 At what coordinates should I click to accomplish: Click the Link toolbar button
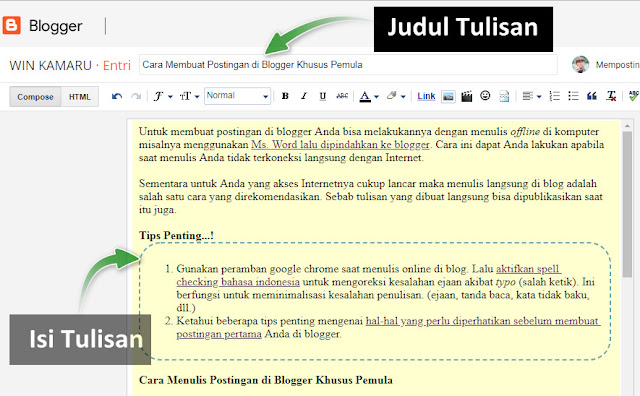tap(426, 96)
